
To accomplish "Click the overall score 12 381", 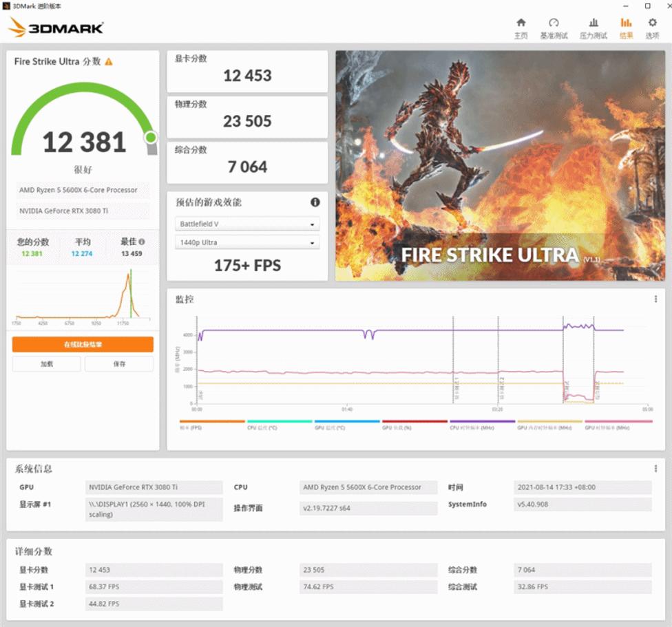I will click(x=84, y=142).
